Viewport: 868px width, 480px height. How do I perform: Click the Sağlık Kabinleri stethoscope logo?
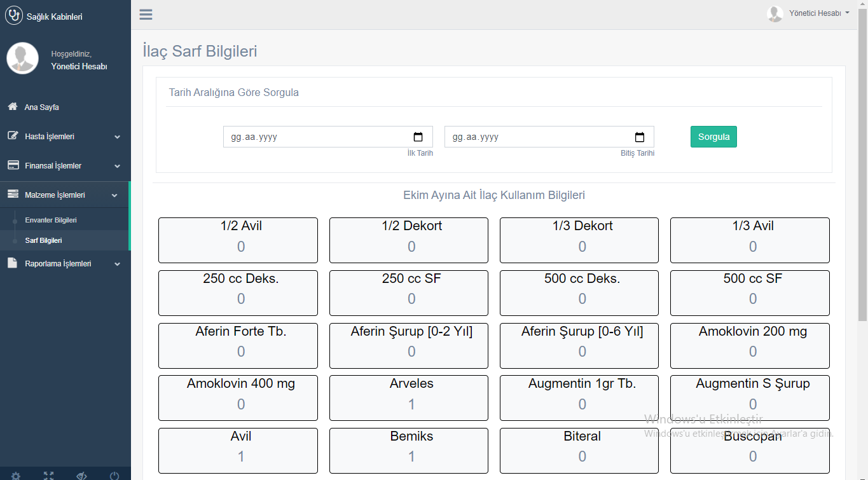click(x=13, y=16)
